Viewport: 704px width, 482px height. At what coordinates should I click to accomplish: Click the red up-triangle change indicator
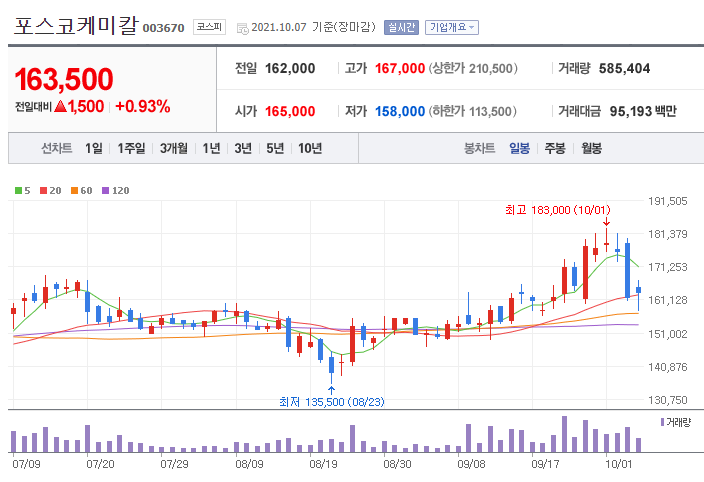click(60, 106)
